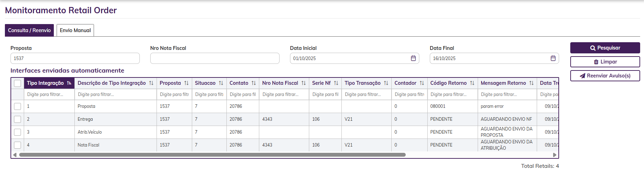Image resolution: width=644 pixels, height=179 pixels.
Task: Toggle the select-all header checkbox
Action: point(17,83)
